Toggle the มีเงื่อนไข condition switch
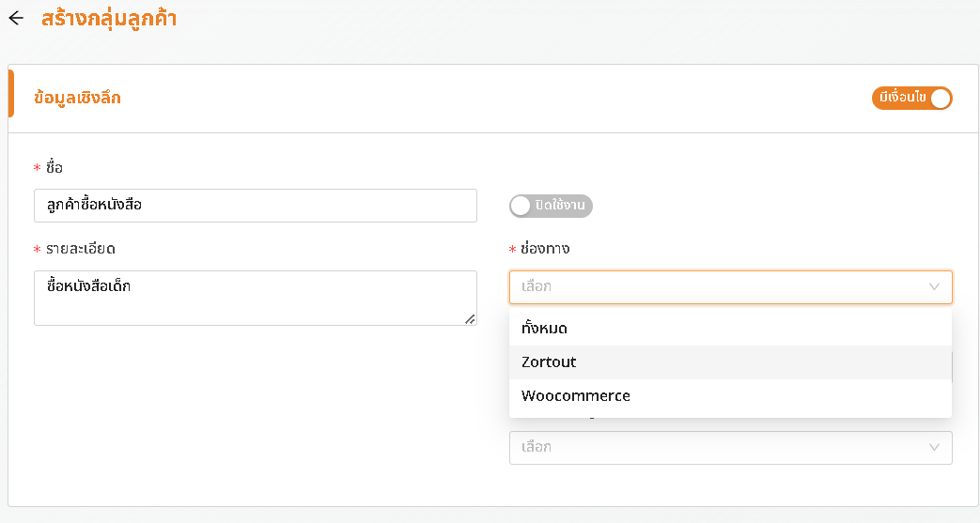The height and width of the screenshot is (523, 980). click(911, 98)
